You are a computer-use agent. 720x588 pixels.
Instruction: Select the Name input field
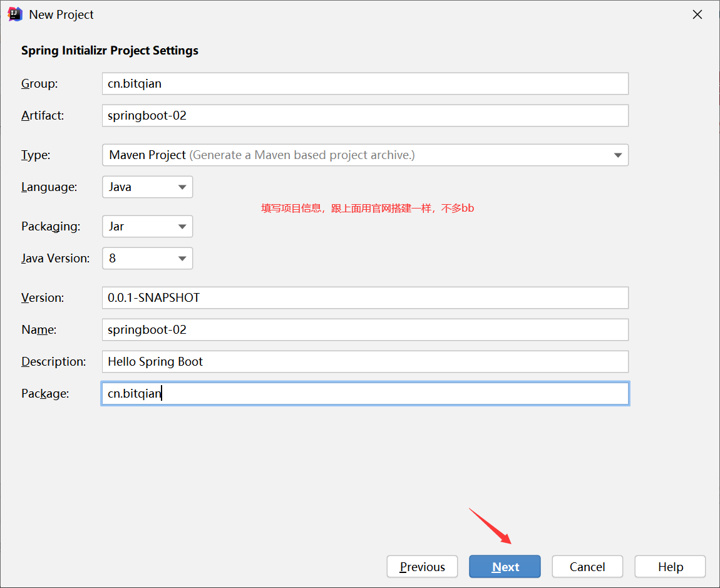pos(365,329)
